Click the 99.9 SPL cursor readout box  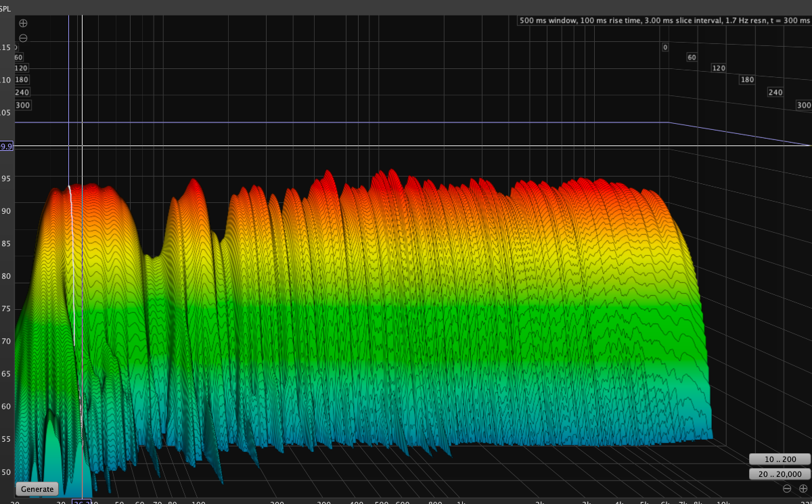[7, 146]
